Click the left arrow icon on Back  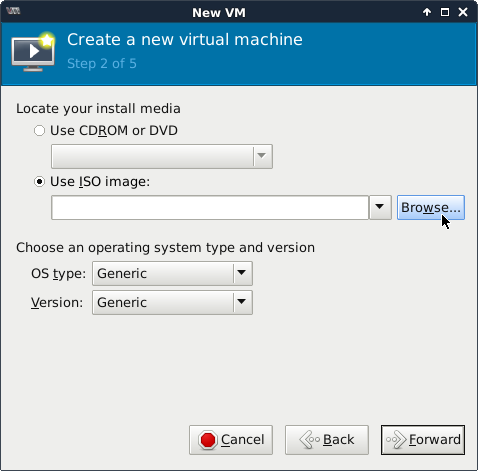(x=310, y=440)
